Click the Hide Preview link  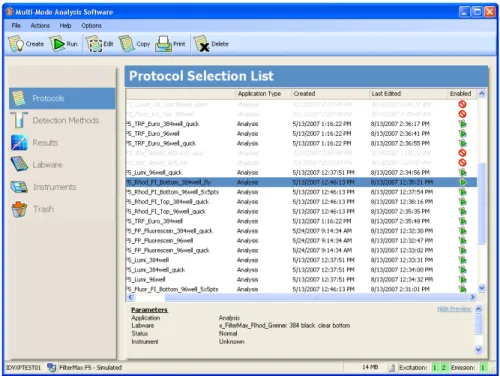454,309
